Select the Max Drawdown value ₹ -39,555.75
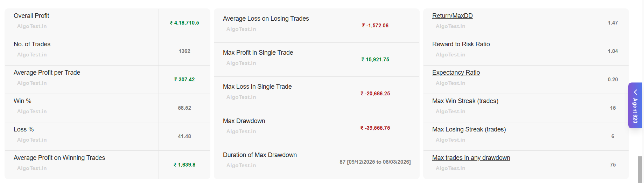This screenshot has width=644, height=183. [375, 128]
